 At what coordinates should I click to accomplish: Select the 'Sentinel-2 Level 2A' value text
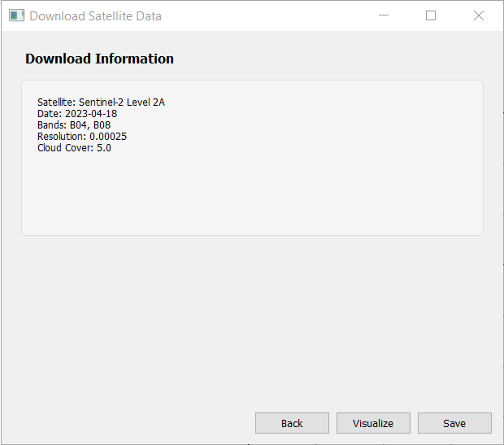click(122, 103)
